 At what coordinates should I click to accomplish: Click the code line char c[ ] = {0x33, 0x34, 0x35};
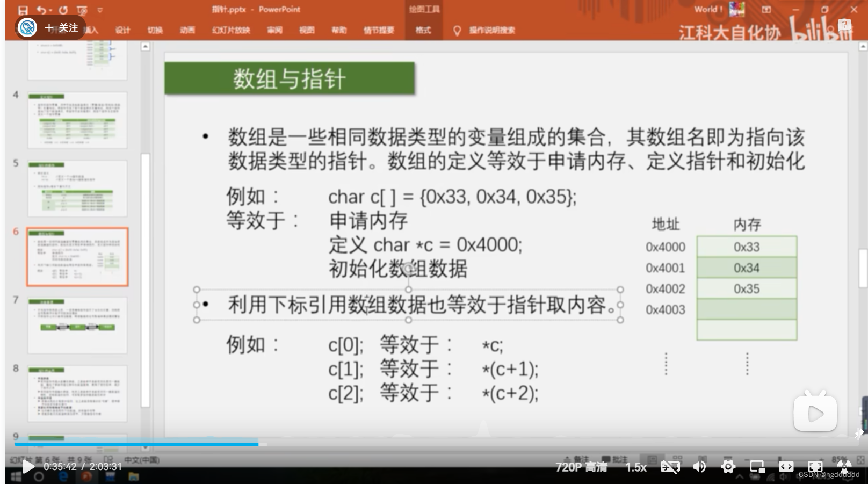[452, 197]
